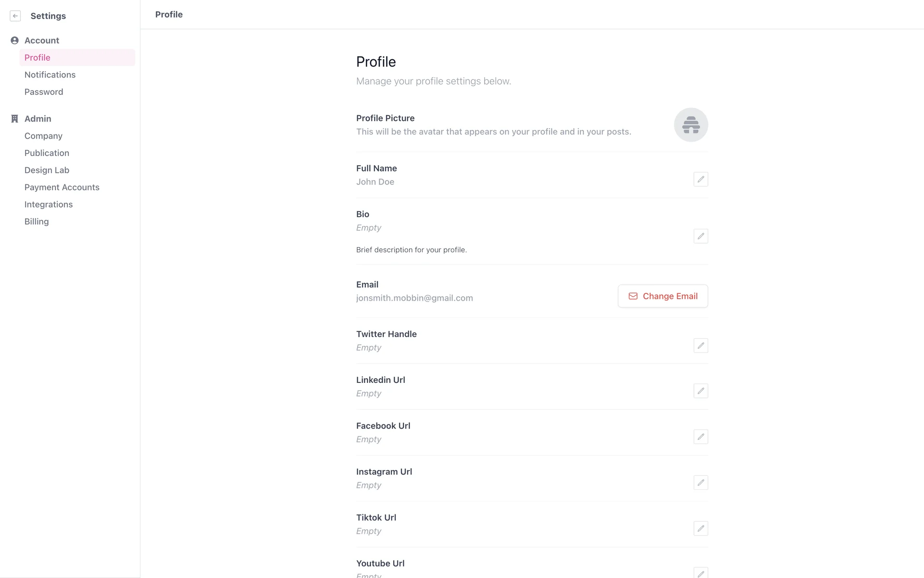924x578 pixels.
Task: Open Design Lab from sidebar
Action: (x=47, y=170)
